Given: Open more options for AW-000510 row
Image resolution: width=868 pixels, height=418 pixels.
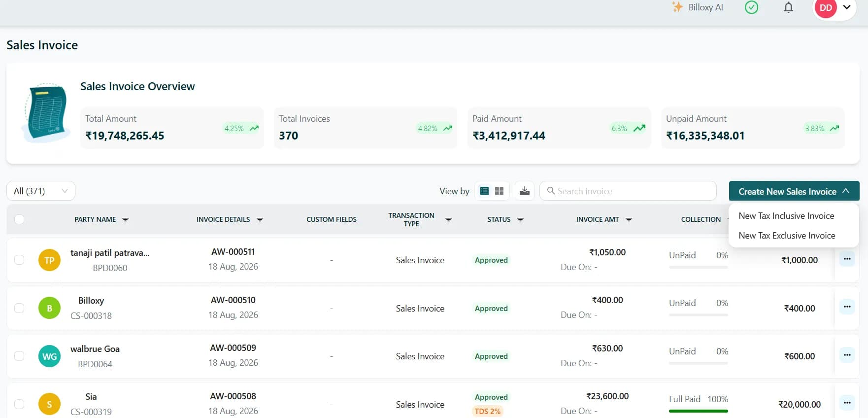Looking at the screenshot, I should click(x=847, y=307).
